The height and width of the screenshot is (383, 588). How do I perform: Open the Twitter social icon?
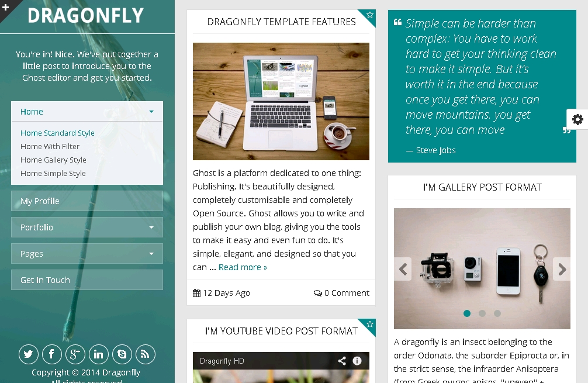(29, 354)
